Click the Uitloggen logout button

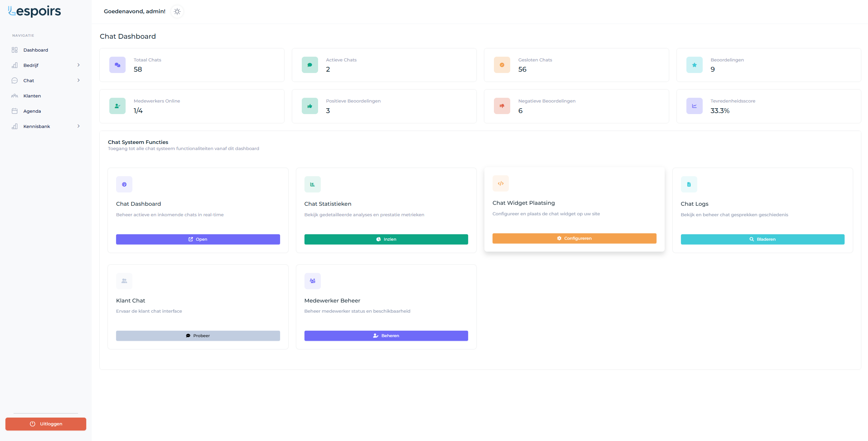(x=46, y=424)
